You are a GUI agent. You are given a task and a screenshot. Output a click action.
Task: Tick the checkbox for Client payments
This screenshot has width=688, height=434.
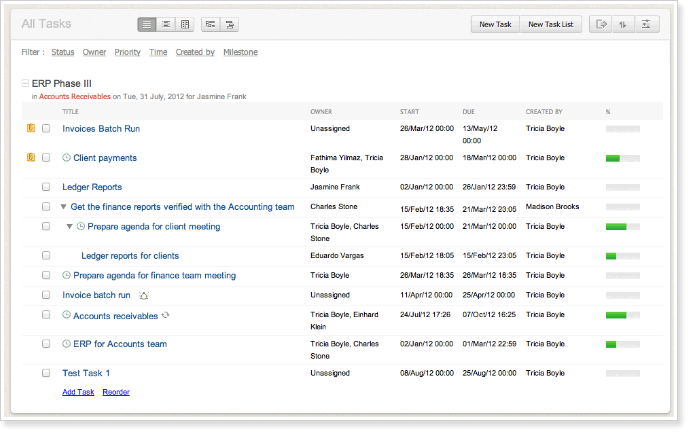(46, 158)
